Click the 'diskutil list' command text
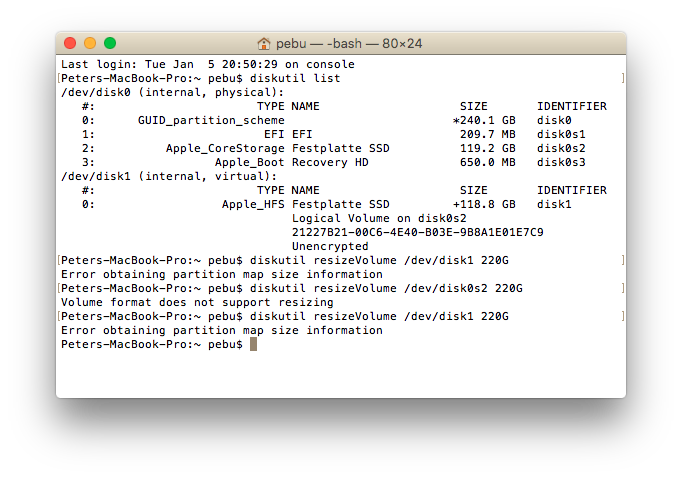 [295, 78]
